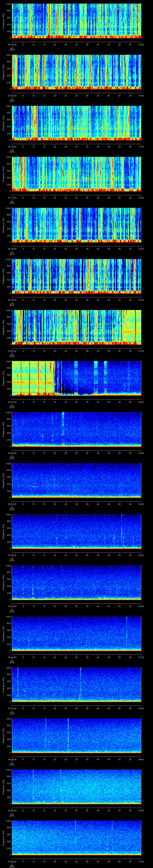Viewport: 153px width, 868px height.
Task: Select the 18:16:00 time axis label
Action: coord(12,147)
